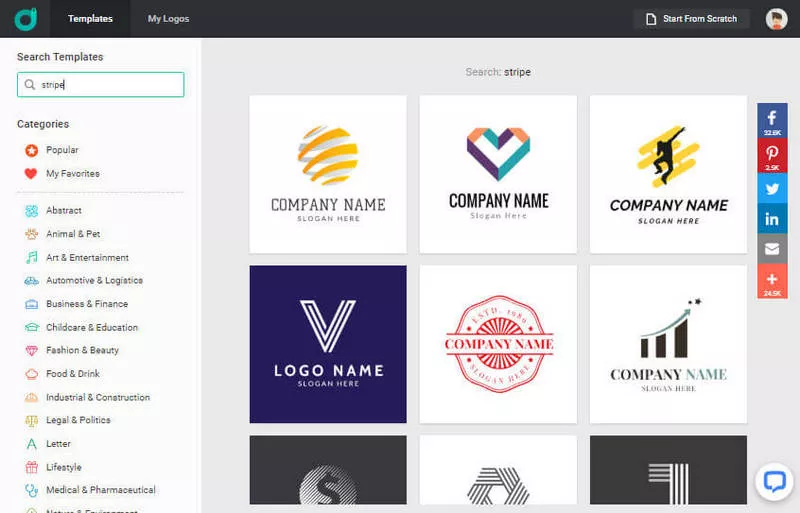Open the colorful heart logo template
This screenshot has height=513, width=800.
(498, 174)
